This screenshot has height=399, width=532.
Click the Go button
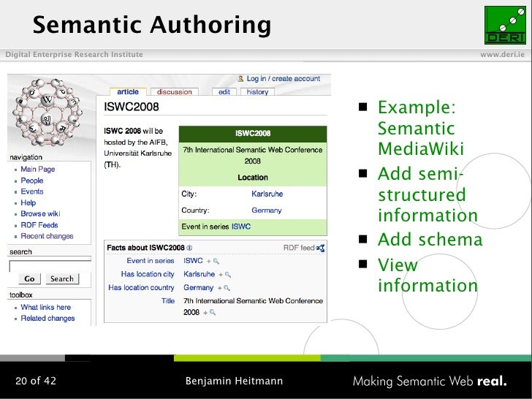pos(29,279)
